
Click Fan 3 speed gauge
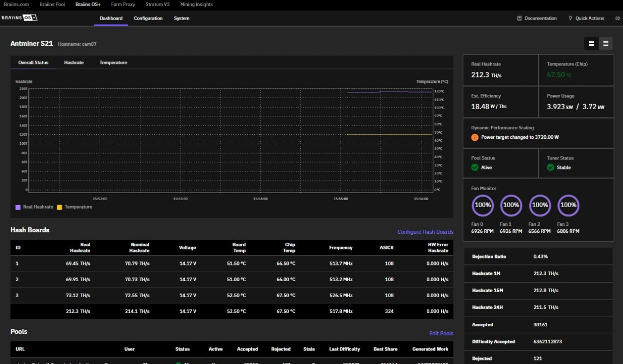coord(568,205)
